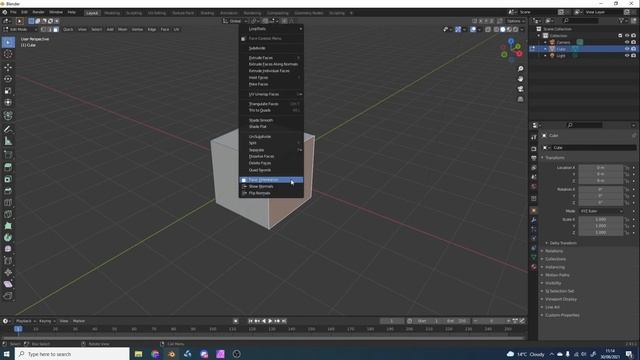Screen dimensions: 640x360
Task: Select the Measure ruler tool
Action: (x=8, y=141)
